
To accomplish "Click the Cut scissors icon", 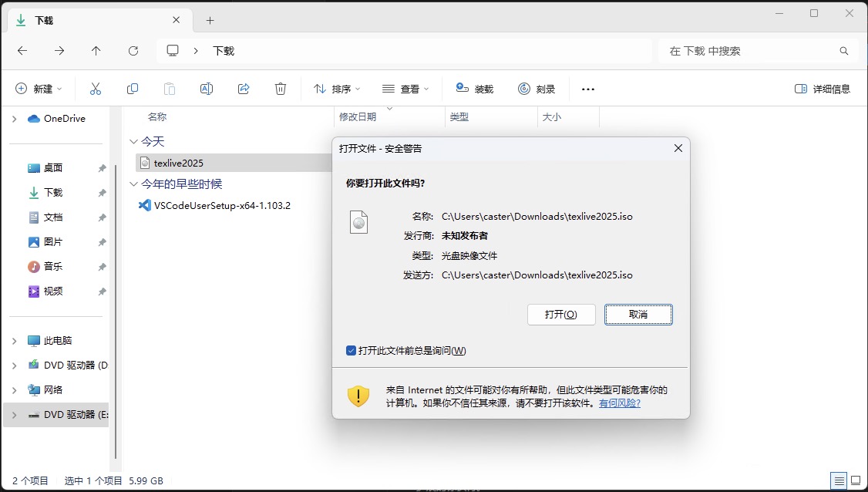I will [x=96, y=89].
